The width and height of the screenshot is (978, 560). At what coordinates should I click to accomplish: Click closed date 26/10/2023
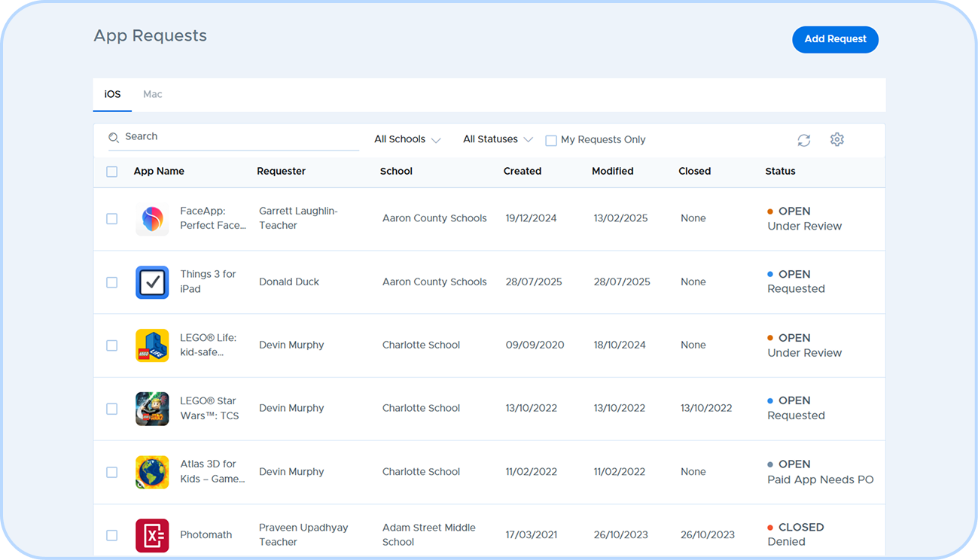pos(708,534)
